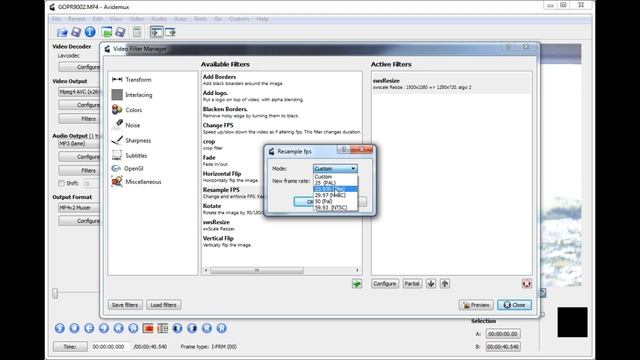Click the Load filters button
Screen dimensions: 640x360
pos(163,305)
